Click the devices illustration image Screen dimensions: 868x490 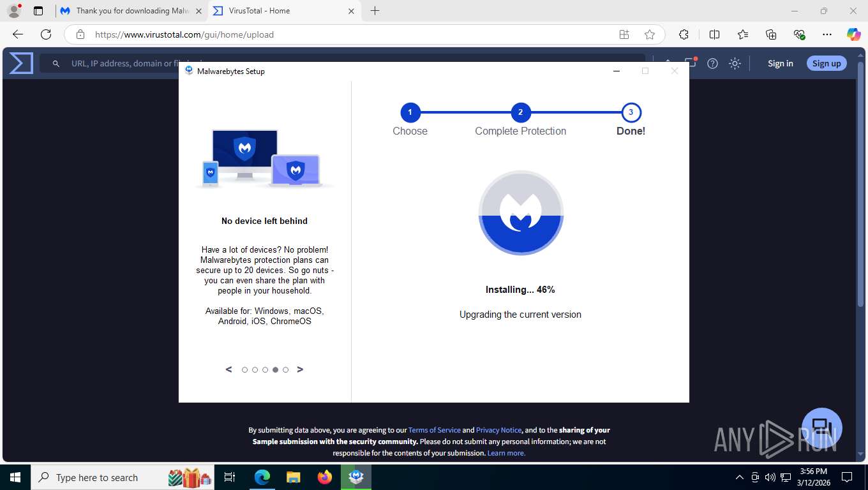click(264, 158)
